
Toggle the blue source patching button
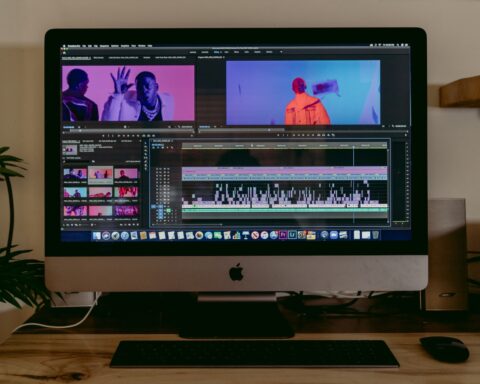click(154, 207)
